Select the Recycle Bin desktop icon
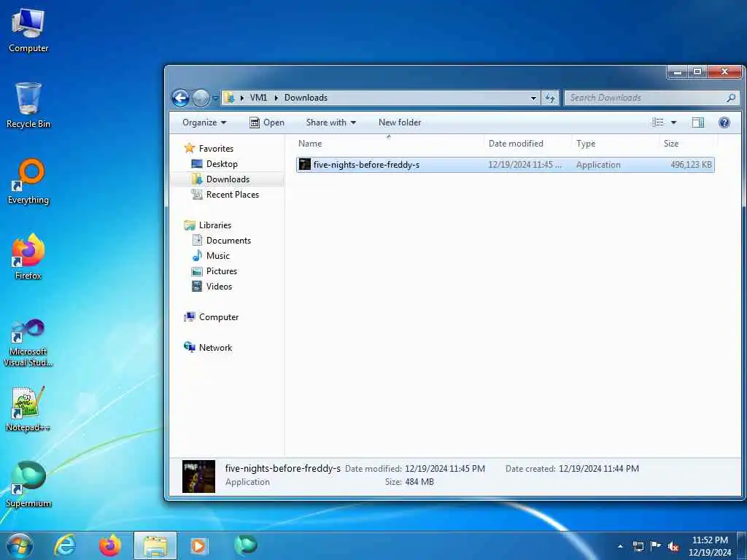Viewport: 747px width, 560px height. tap(28, 106)
